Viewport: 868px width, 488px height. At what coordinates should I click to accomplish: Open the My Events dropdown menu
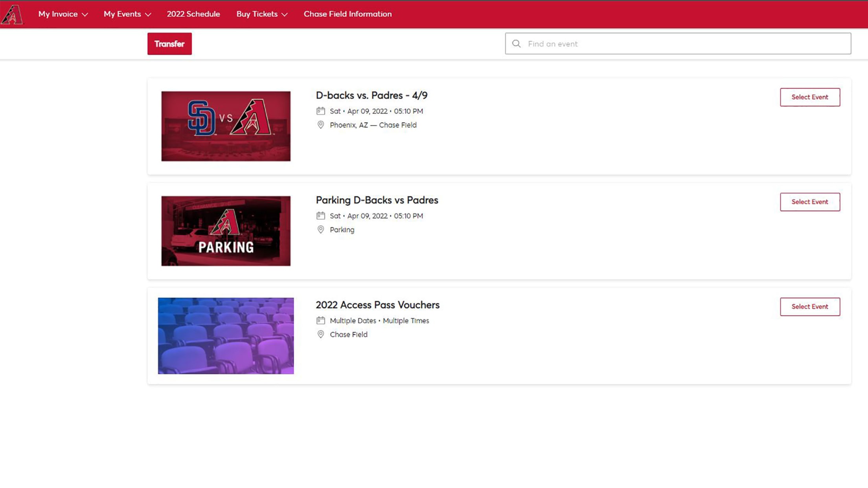[127, 14]
